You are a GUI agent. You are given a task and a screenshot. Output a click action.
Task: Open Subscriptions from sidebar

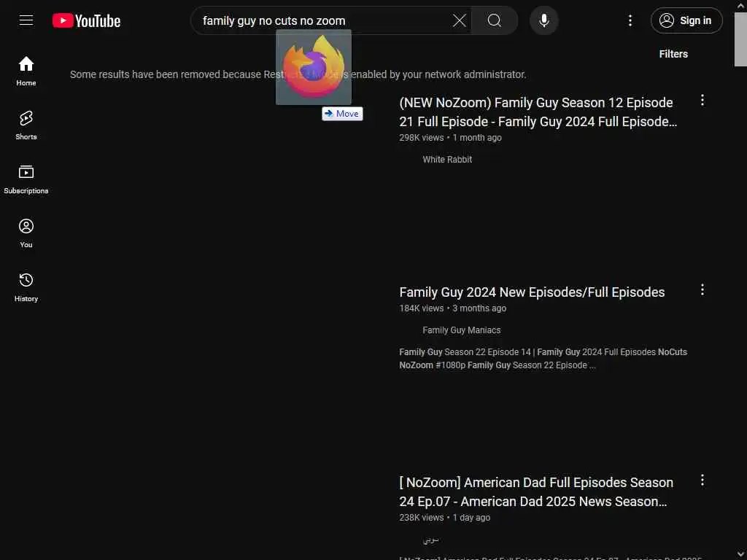[x=26, y=179]
